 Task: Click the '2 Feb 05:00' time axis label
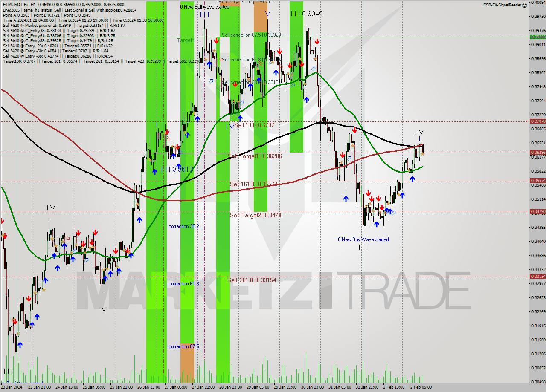[421, 387]
